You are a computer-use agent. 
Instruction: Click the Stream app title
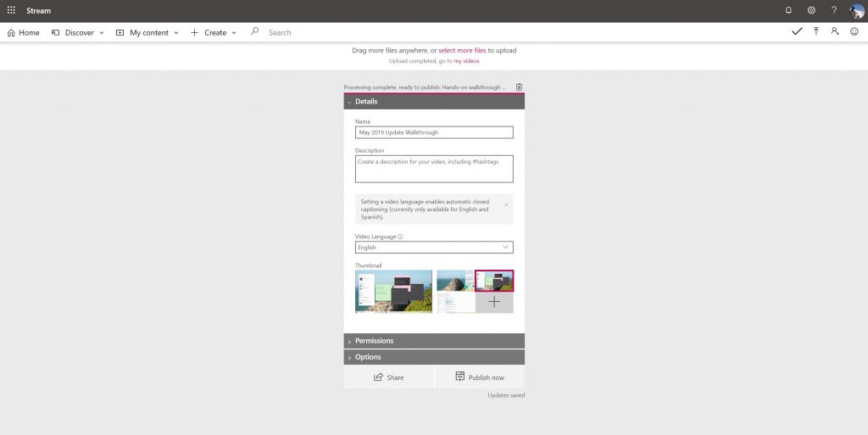(39, 10)
